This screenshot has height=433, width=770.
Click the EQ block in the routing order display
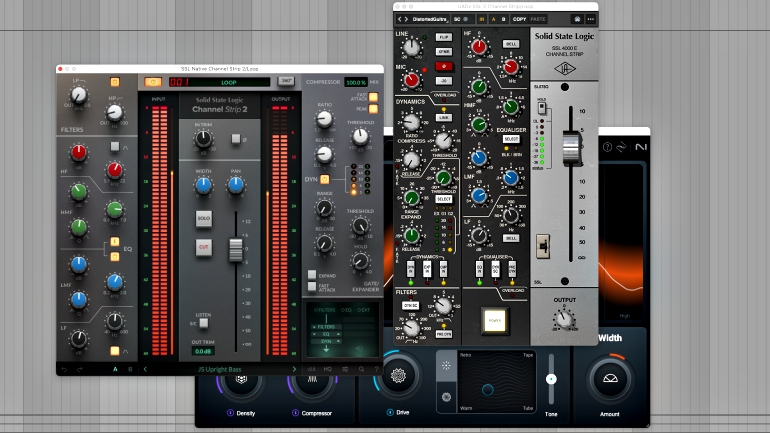point(326,334)
